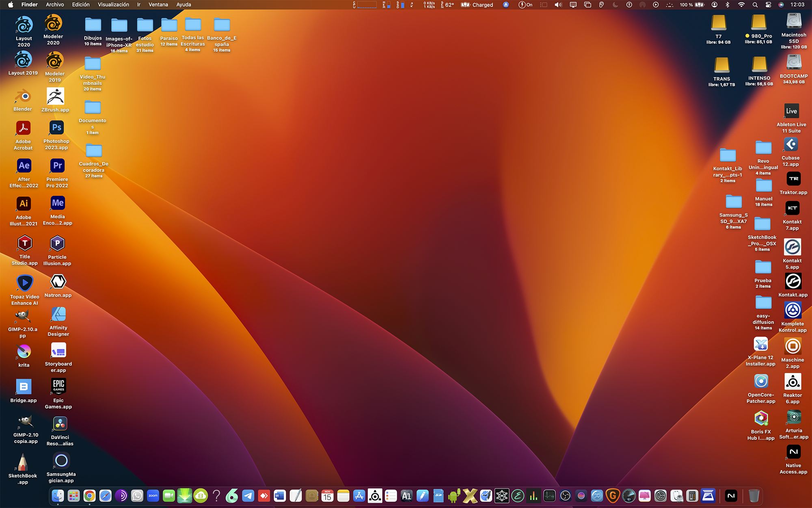Open the Archivo menu
The height and width of the screenshot is (508, 812).
click(x=55, y=5)
